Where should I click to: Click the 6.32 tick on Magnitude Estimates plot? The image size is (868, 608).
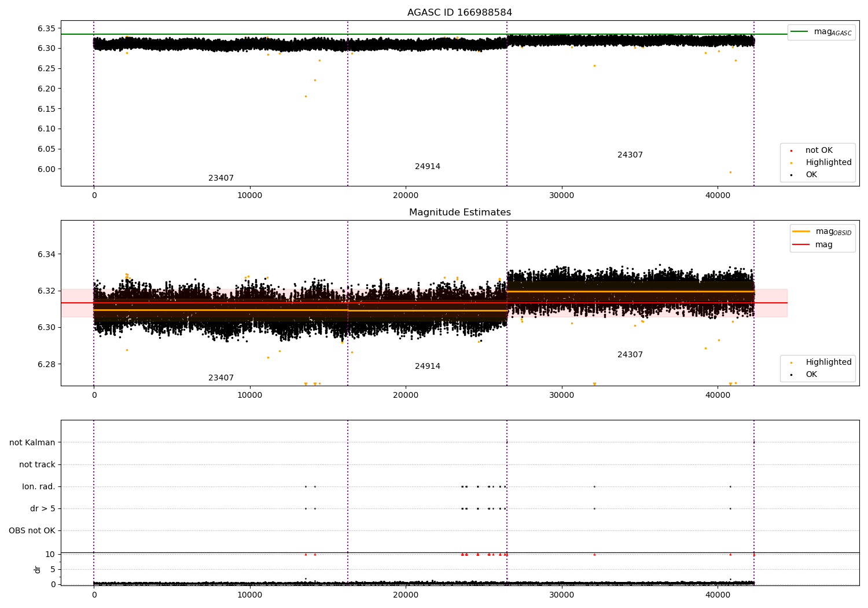point(46,291)
